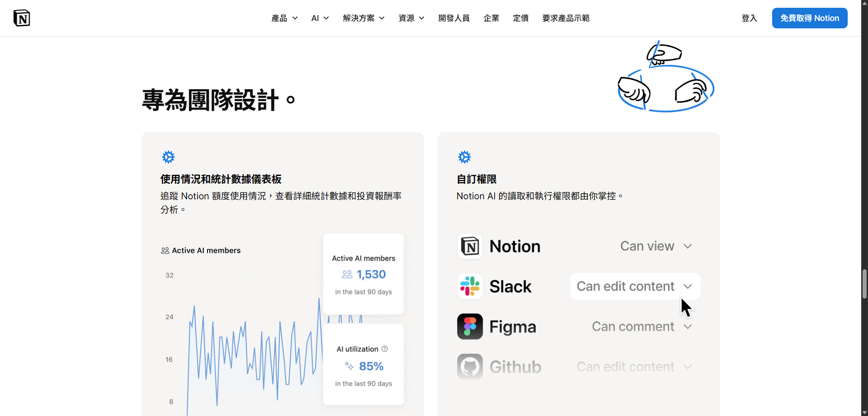The image size is (868, 416).
Task: Open the 企業 nav link
Action: (x=491, y=18)
